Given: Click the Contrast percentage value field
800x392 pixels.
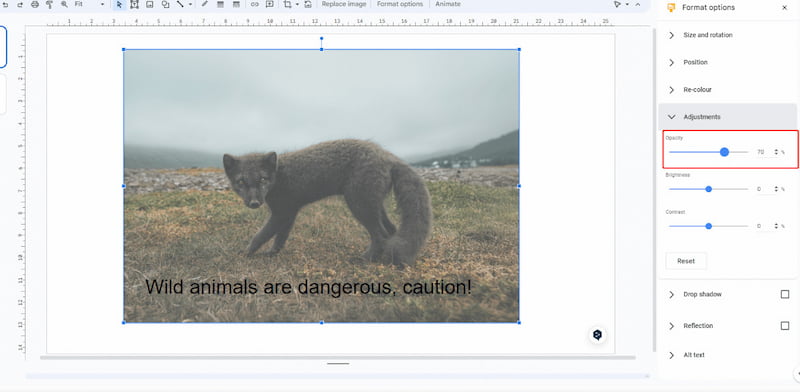Looking at the screenshot, I should pyautogui.click(x=762, y=226).
